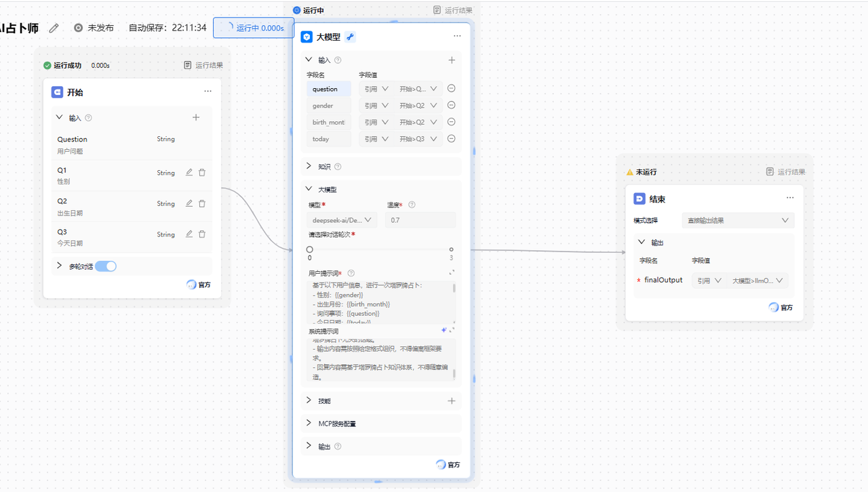
Task: Open 结束 node 运行结果 link
Action: click(786, 172)
